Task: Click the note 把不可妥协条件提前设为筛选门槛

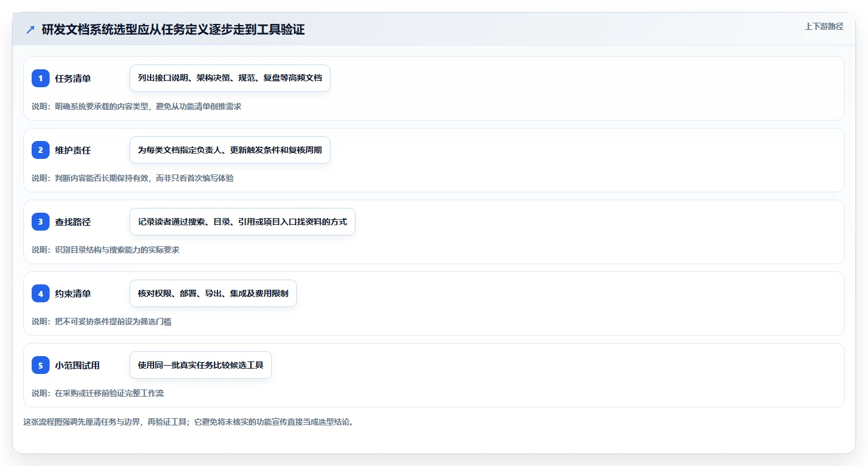Action: (x=102, y=321)
